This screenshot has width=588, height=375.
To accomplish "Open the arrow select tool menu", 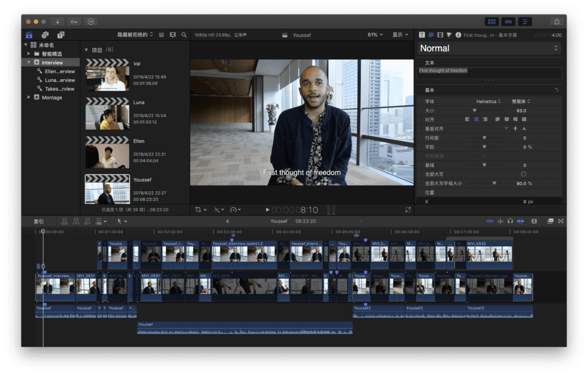I will [x=122, y=221].
